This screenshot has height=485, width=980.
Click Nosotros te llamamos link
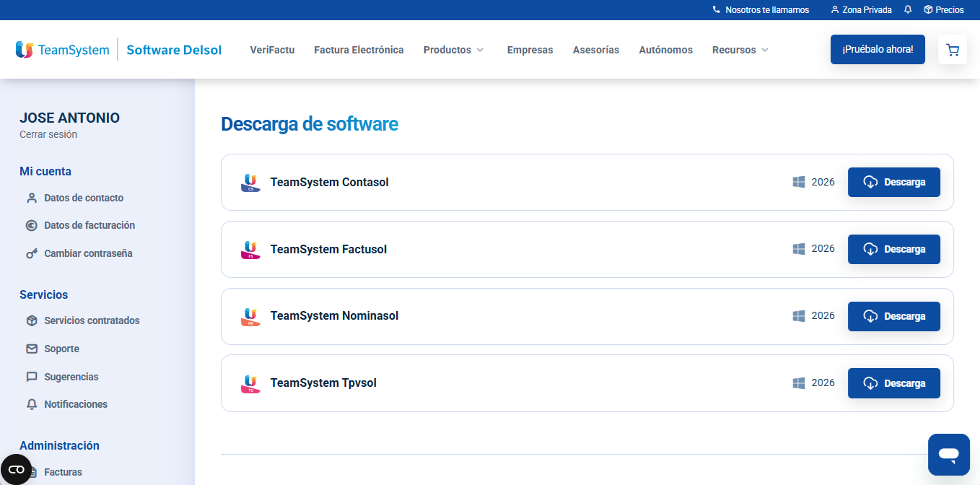point(767,10)
